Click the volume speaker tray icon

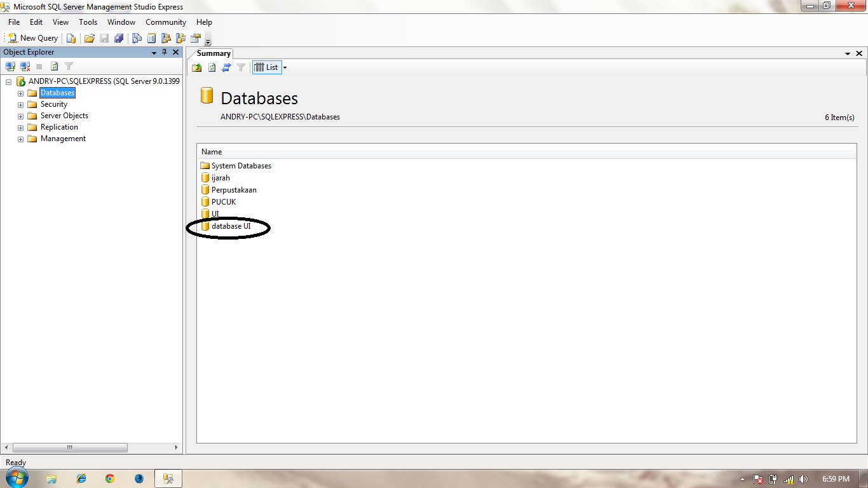(803, 479)
